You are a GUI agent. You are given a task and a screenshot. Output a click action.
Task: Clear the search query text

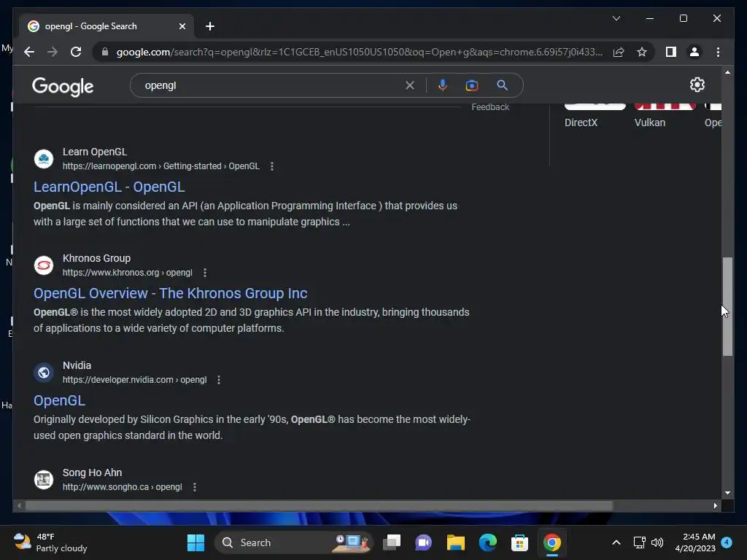click(x=410, y=85)
